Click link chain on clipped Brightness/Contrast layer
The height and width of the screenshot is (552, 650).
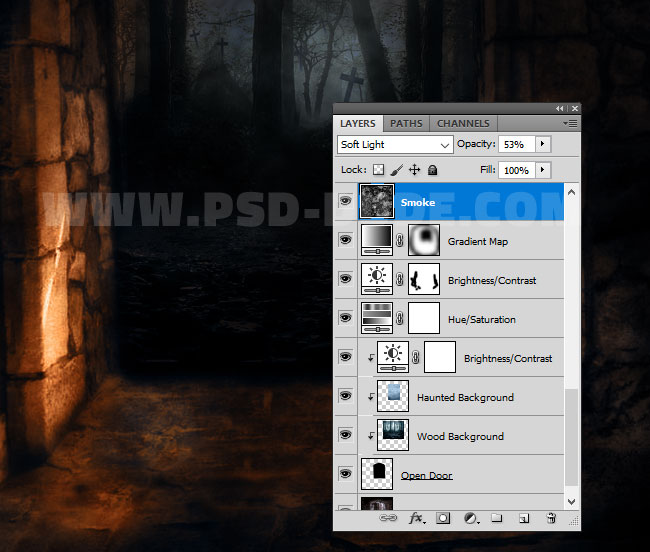click(416, 357)
